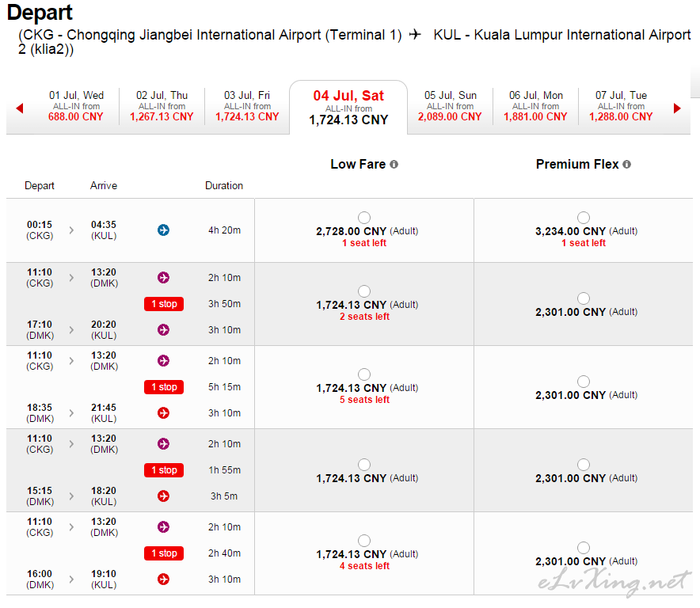Select Low Fare option with 5 seats left
The width and height of the screenshot is (700, 608).
364,374
